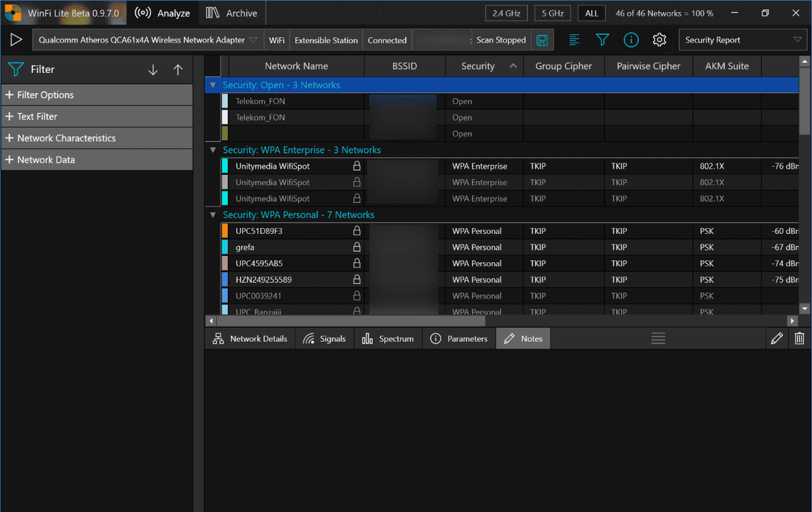Open the Network Details tab
This screenshot has height=512, width=812.
pos(250,338)
